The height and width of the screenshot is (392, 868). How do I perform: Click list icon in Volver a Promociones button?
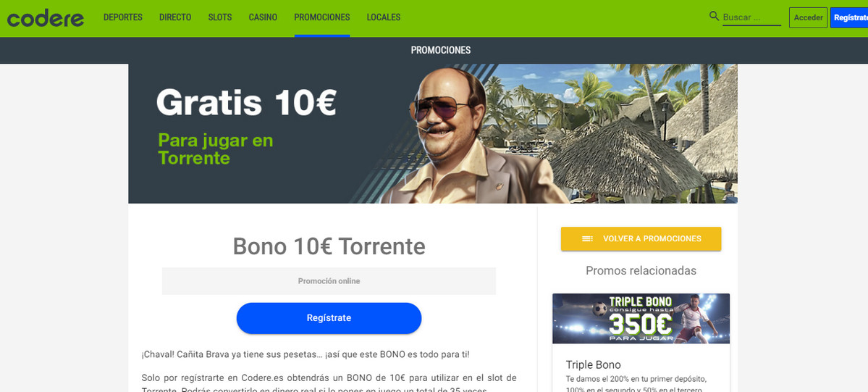(x=587, y=239)
